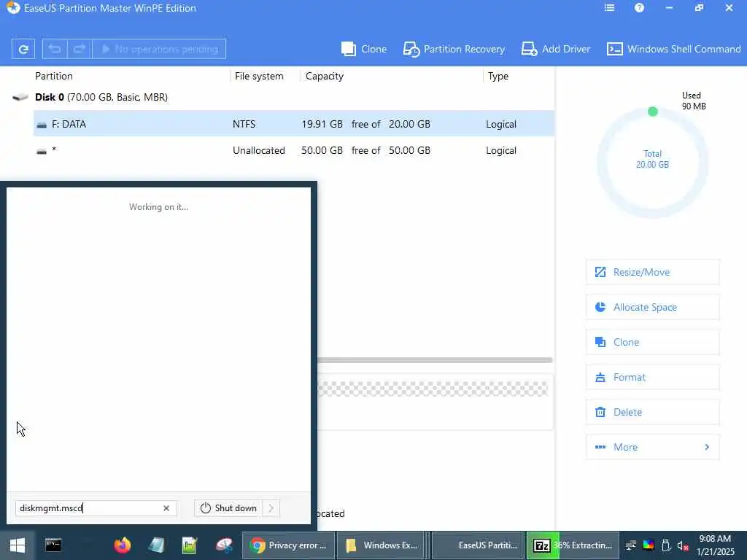Switch to Chrome Privacy error window
This screenshot has height=560, width=747.
coord(289,545)
